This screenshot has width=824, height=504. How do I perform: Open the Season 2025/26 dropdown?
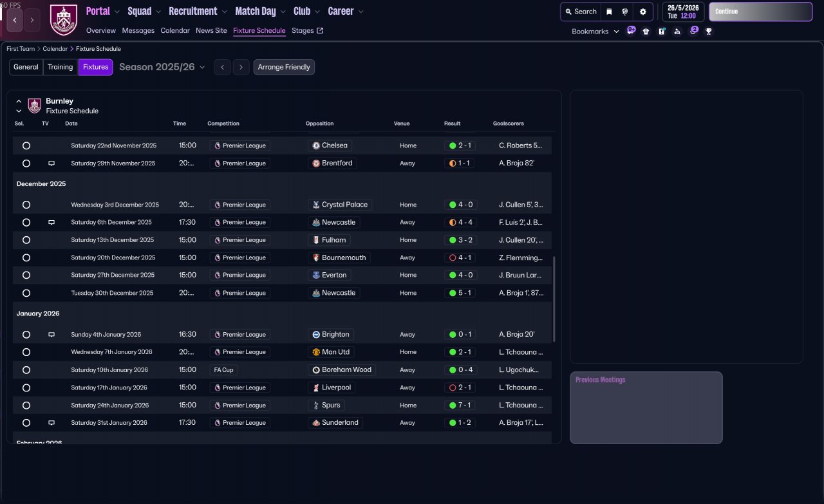162,67
